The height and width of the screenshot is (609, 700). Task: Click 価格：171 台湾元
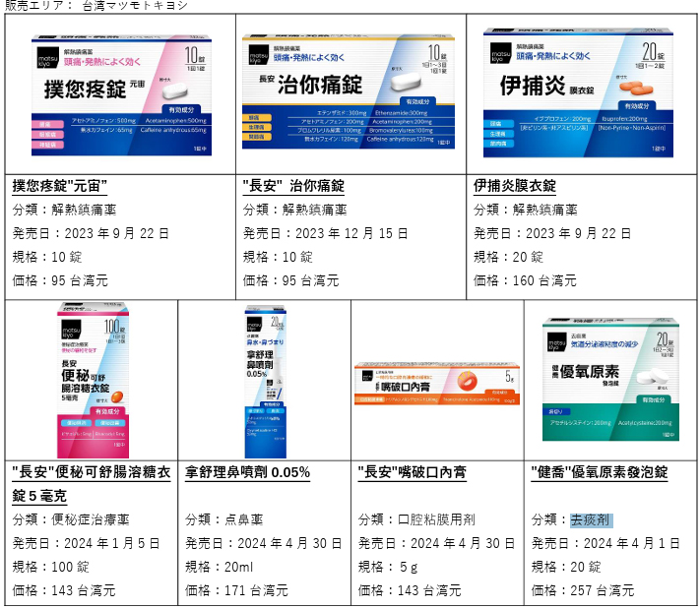(236, 590)
